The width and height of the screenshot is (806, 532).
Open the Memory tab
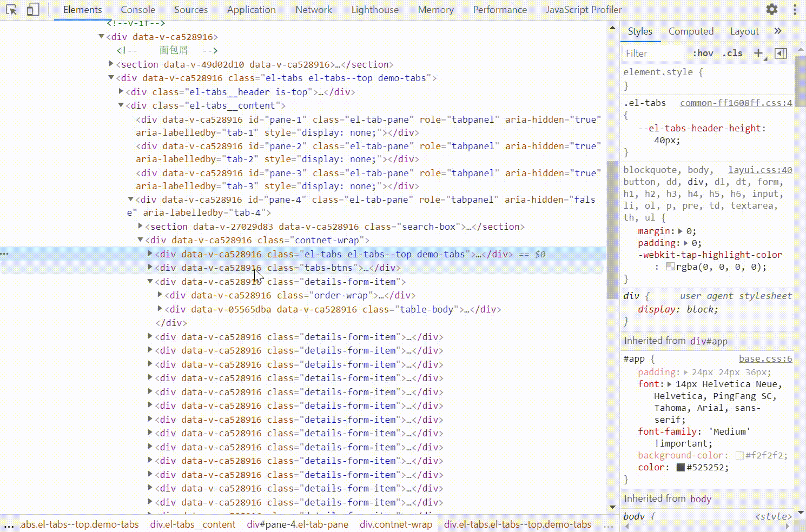(x=436, y=10)
